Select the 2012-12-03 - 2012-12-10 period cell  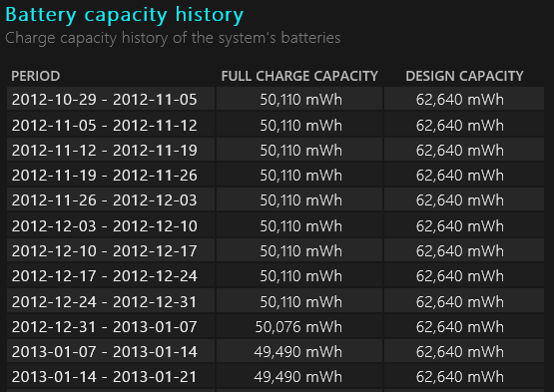click(111, 226)
